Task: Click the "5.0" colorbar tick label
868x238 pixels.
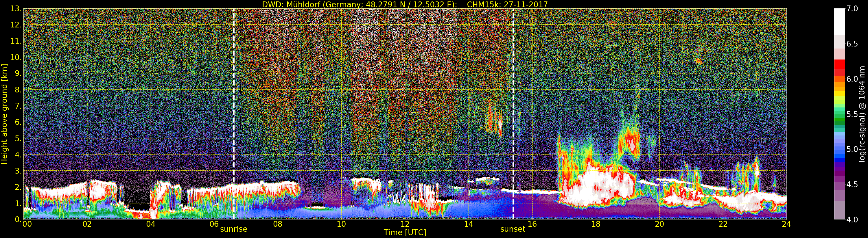Action: [852, 149]
